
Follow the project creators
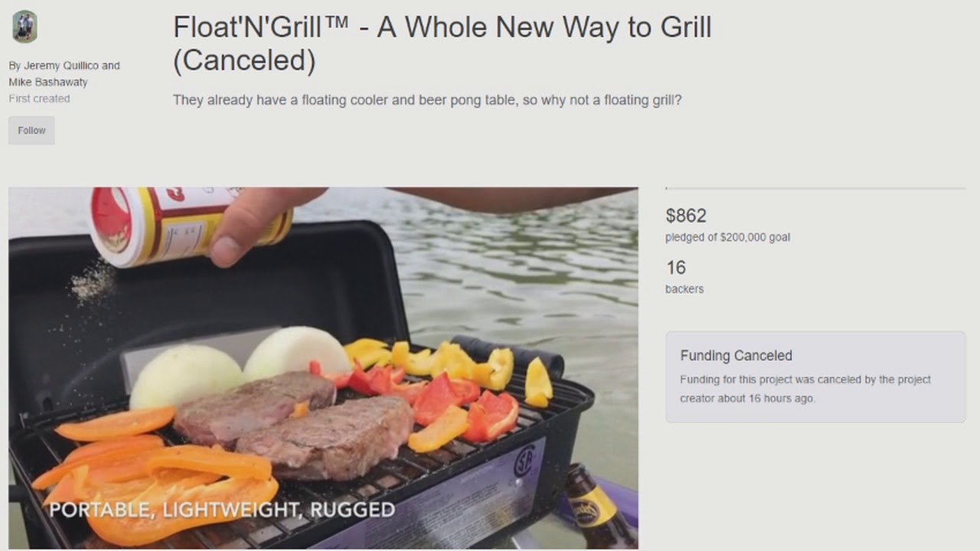tap(31, 130)
